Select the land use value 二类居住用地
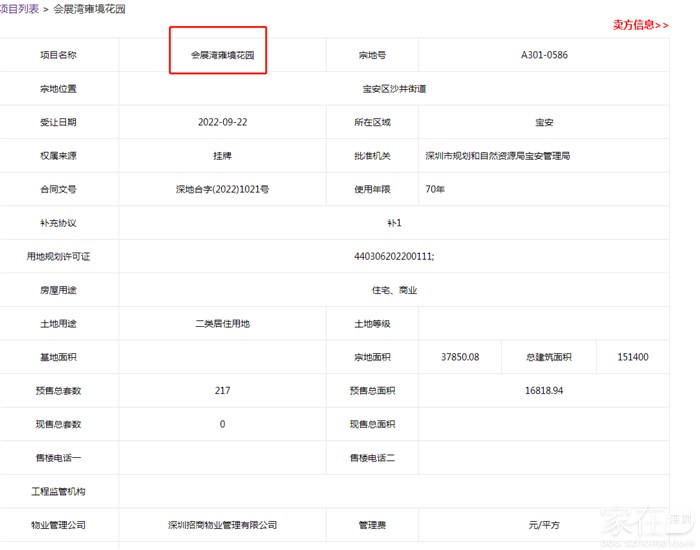Image resolution: width=700 pixels, height=550 pixels. [222, 324]
